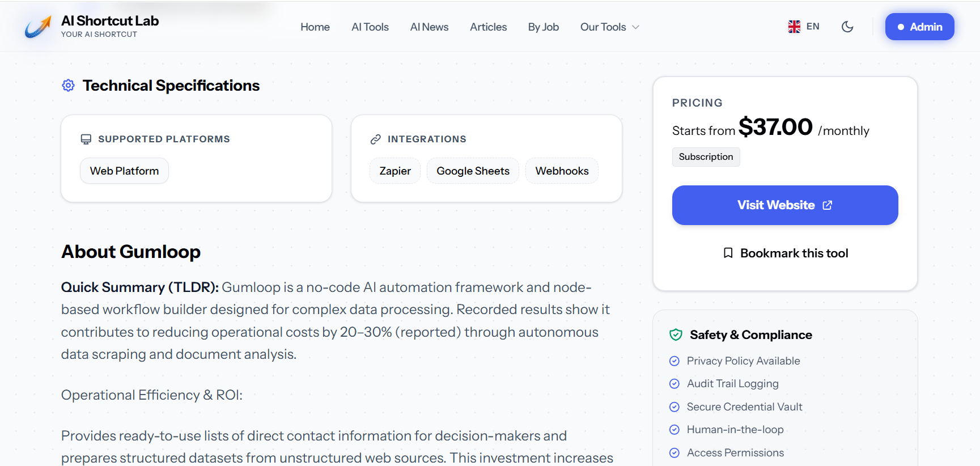Open the Home menu item
Screen dimensions: 980x466
[x=315, y=27]
